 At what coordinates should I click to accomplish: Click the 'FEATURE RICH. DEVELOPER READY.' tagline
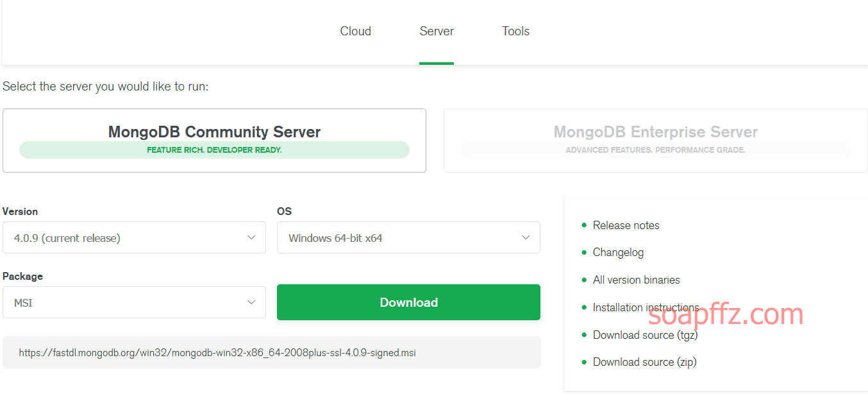(x=214, y=150)
